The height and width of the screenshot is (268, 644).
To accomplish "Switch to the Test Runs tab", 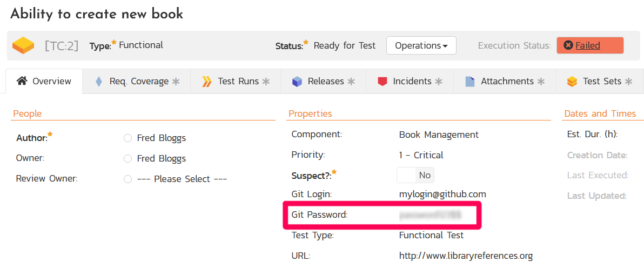I will 238,82.
